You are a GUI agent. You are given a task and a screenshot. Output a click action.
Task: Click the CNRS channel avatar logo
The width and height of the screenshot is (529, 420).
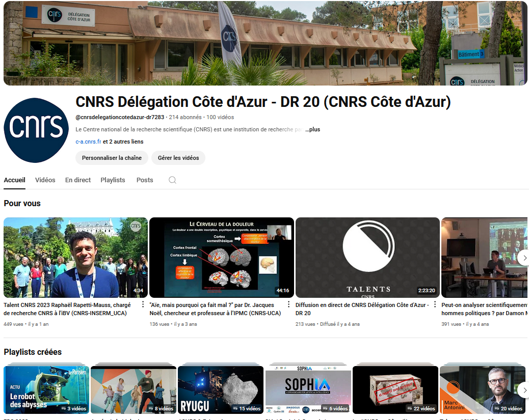(x=36, y=130)
